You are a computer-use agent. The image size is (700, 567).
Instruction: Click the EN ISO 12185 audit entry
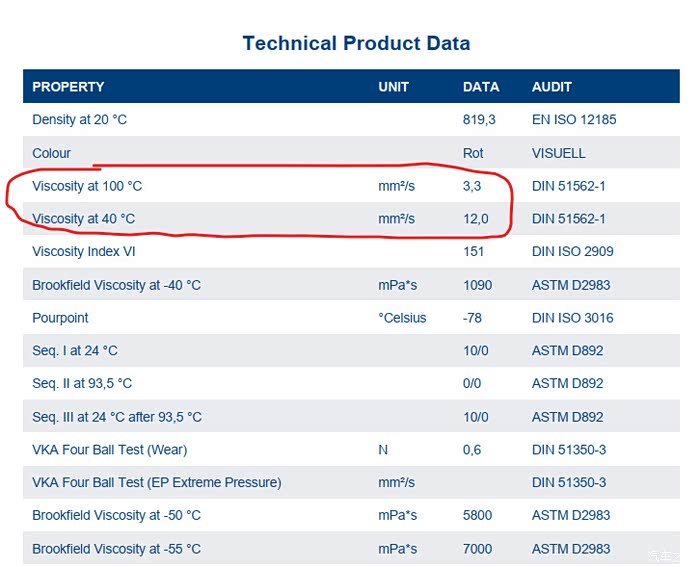[574, 120]
